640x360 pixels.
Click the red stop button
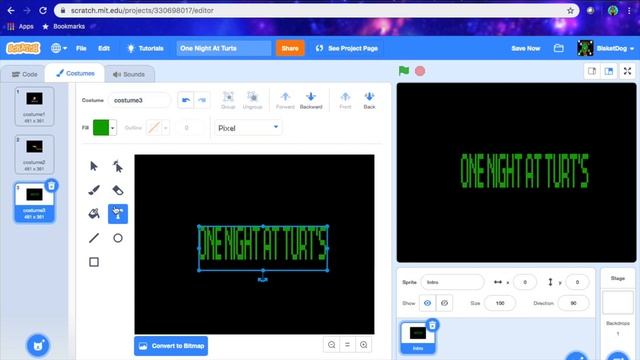tap(420, 71)
